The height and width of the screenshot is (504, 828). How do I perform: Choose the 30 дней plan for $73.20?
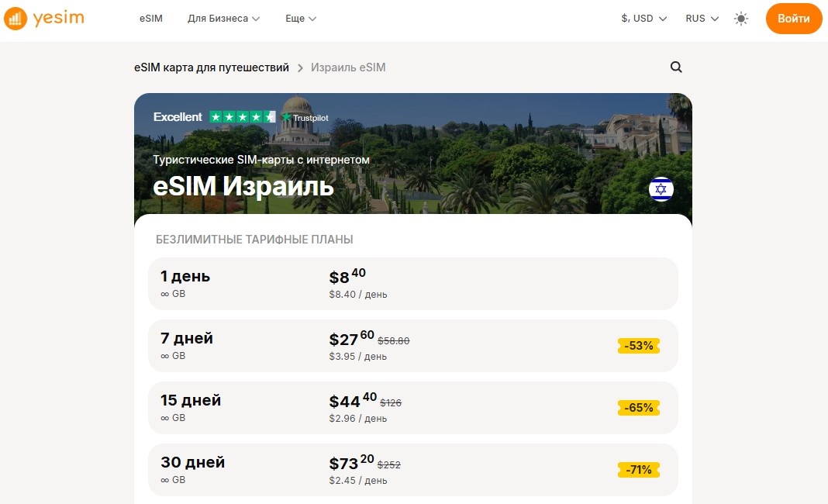click(x=412, y=470)
